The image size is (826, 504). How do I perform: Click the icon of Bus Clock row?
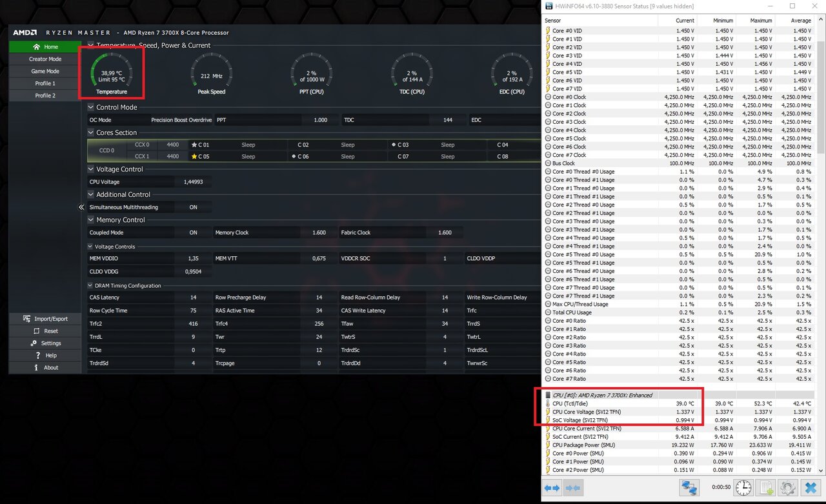tap(548, 163)
